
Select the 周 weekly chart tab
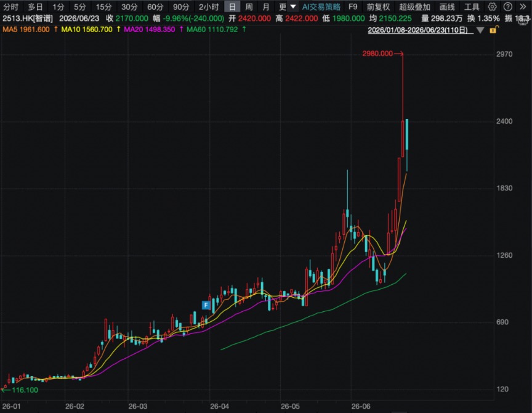(x=249, y=7)
